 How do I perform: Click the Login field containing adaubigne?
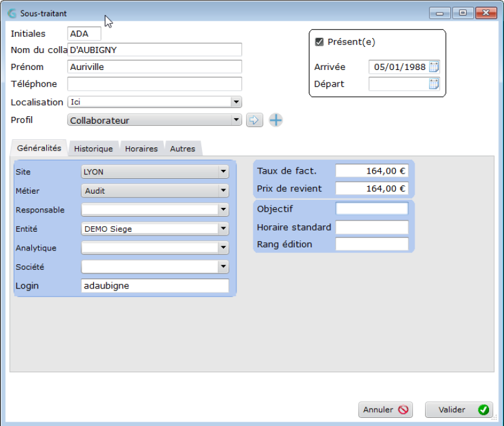(155, 285)
